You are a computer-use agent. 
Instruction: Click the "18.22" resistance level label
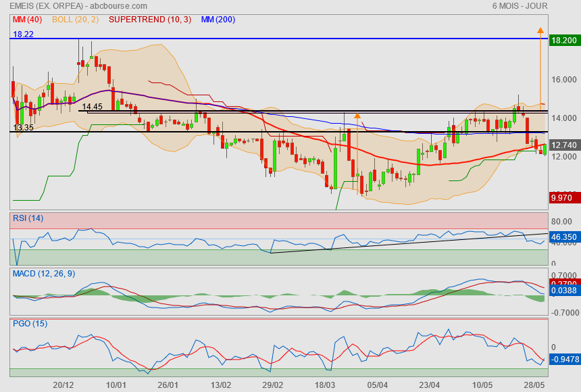(23, 34)
